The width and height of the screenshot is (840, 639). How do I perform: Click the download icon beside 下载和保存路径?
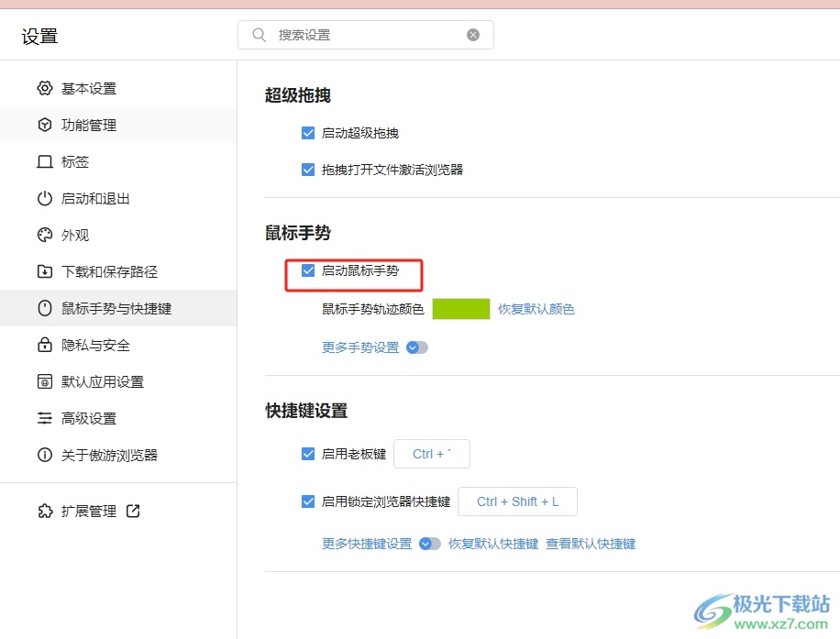[x=45, y=271]
